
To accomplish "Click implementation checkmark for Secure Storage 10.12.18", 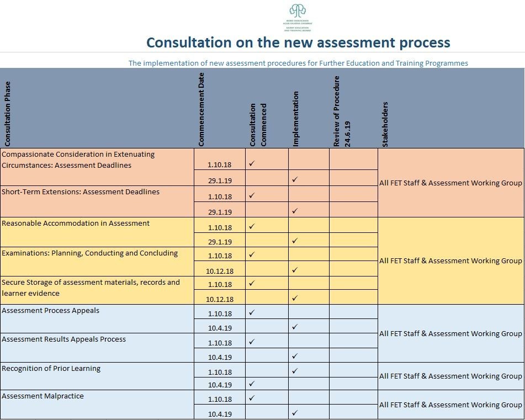I will click(x=295, y=298).
